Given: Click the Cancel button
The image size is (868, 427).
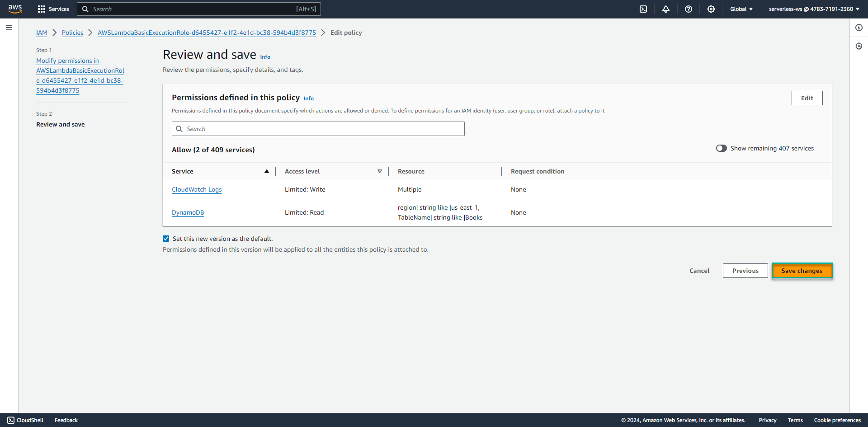Looking at the screenshot, I should (699, 271).
